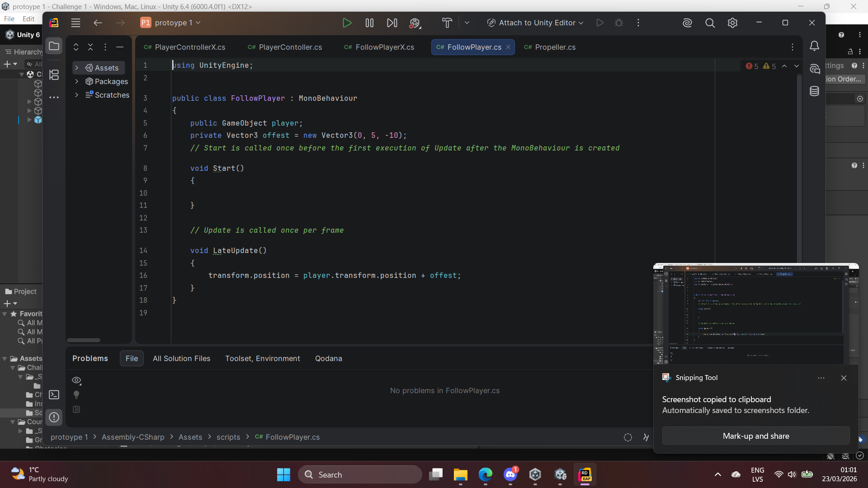Open the Database tool window icon

(x=814, y=91)
